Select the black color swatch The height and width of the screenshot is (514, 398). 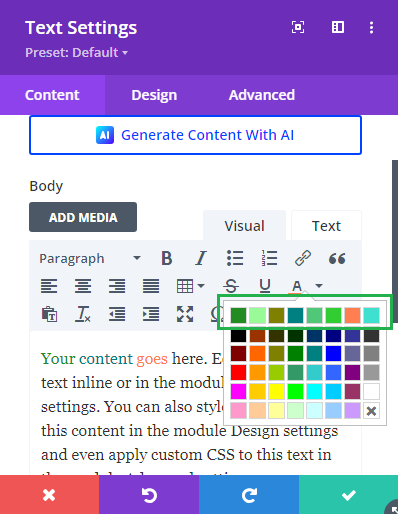click(238, 336)
